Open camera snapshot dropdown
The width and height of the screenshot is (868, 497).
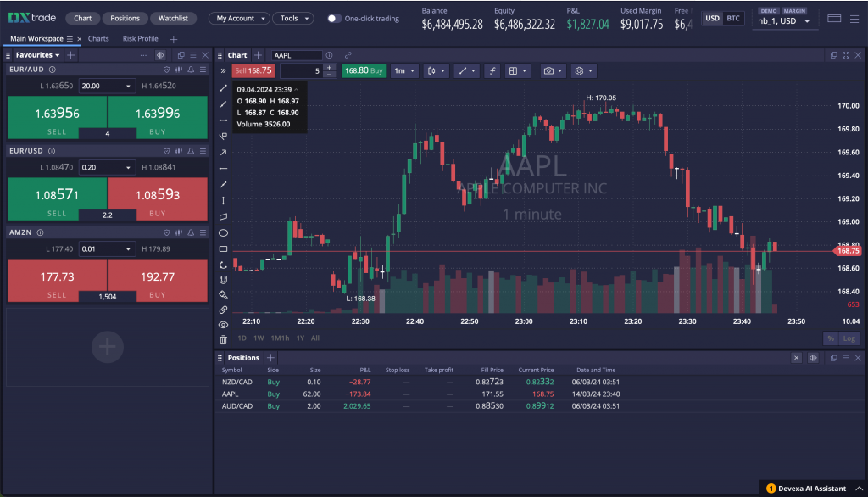(553, 71)
